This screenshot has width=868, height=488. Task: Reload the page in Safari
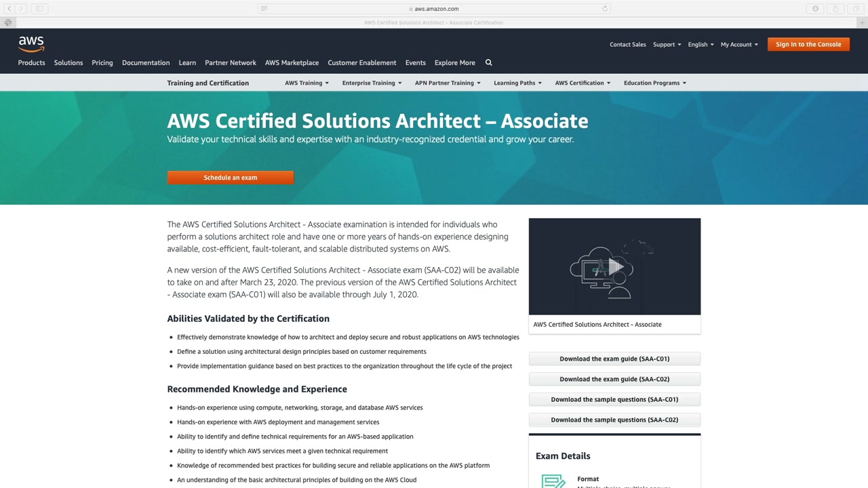[x=605, y=9]
